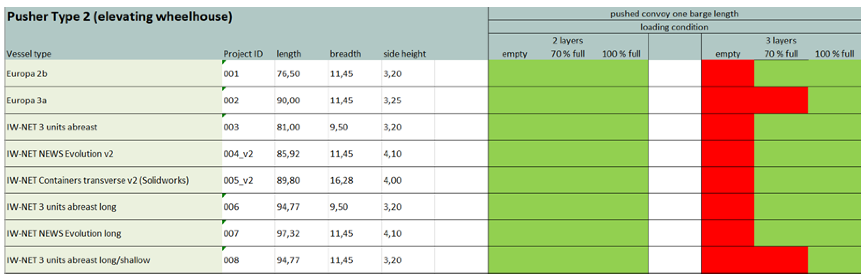This screenshot has height=280, width=868.
Task: Select the 'pushed convoy one barge length' header
Action: pos(674,14)
